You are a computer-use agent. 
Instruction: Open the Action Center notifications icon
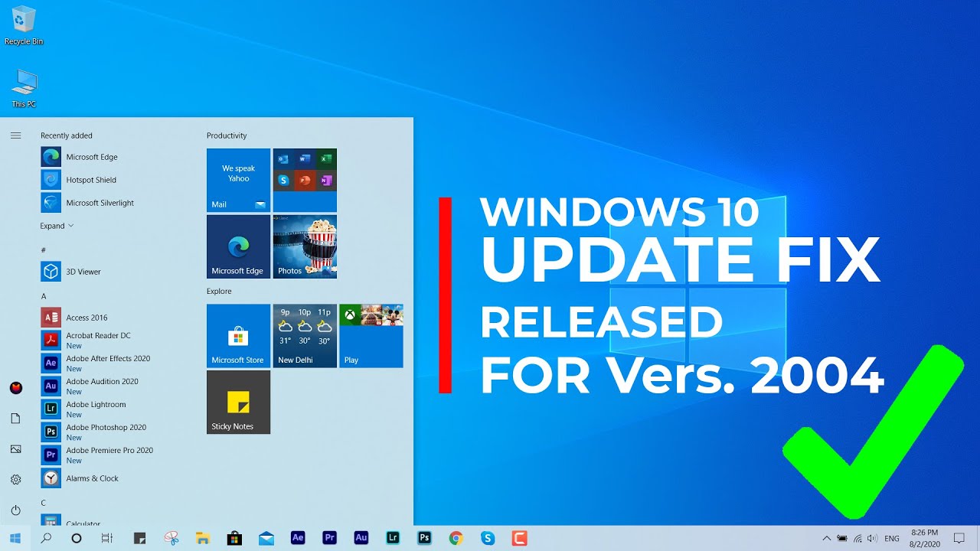click(x=959, y=538)
